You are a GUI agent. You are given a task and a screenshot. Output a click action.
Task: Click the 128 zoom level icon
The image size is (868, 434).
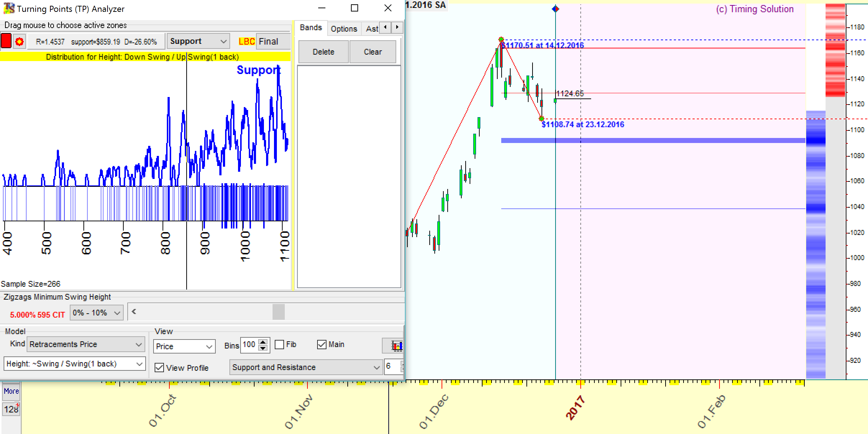coord(11,409)
